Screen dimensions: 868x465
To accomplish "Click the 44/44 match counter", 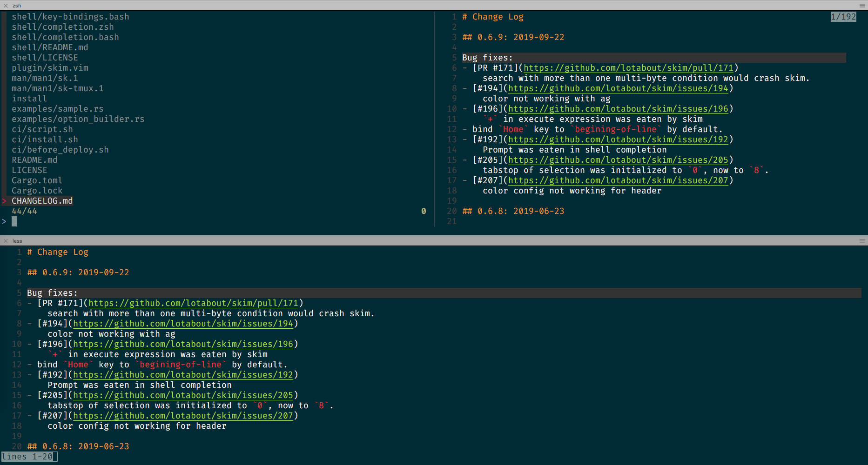I will 24,211.
